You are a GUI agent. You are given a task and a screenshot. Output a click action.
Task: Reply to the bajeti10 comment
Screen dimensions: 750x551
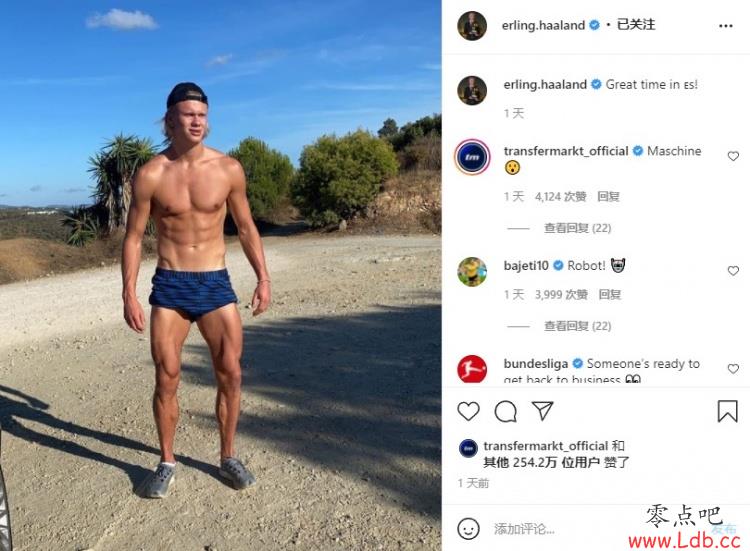(x=609, y=295)
